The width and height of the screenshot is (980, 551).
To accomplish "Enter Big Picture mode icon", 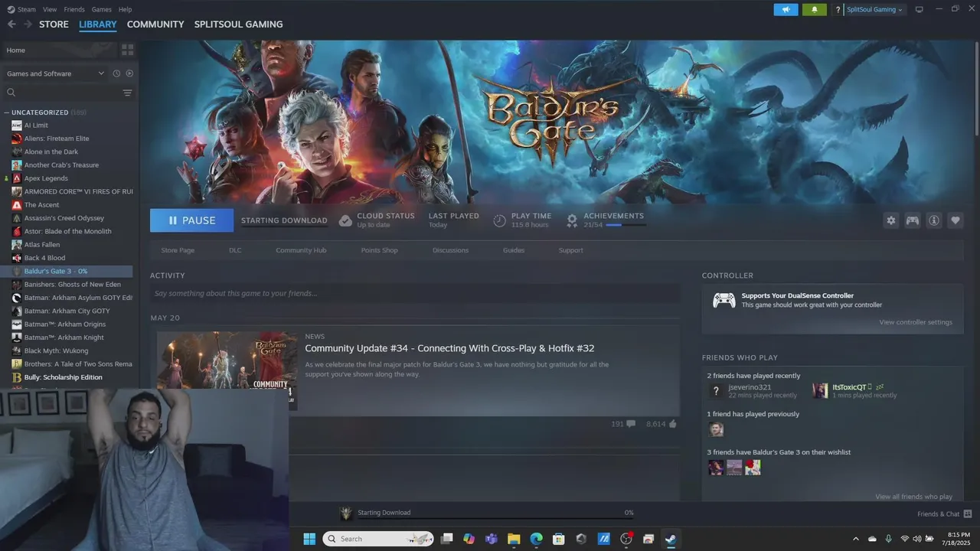I will (920, 9).
